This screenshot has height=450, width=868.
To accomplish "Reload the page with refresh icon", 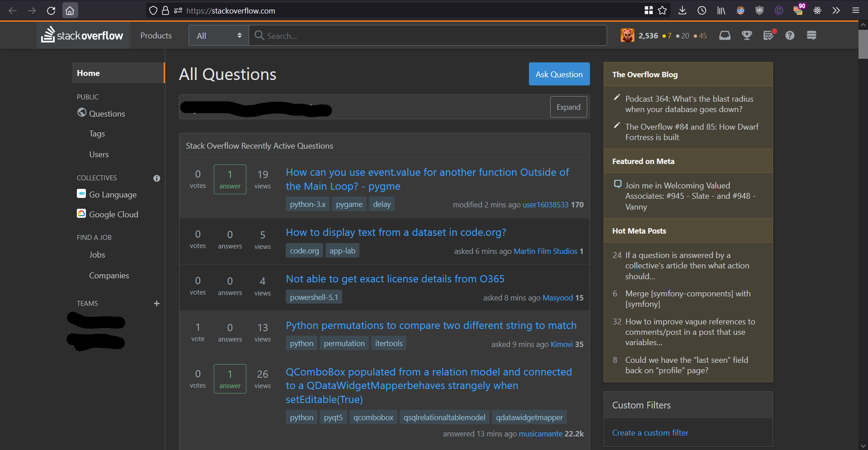I will point(51,10).
